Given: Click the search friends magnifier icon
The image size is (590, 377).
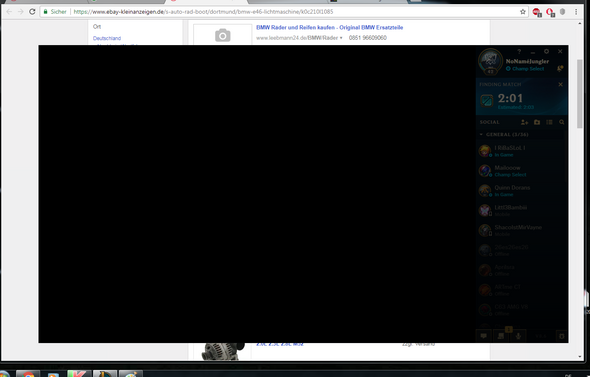Looking at the screenshot, I should [562, 122].
